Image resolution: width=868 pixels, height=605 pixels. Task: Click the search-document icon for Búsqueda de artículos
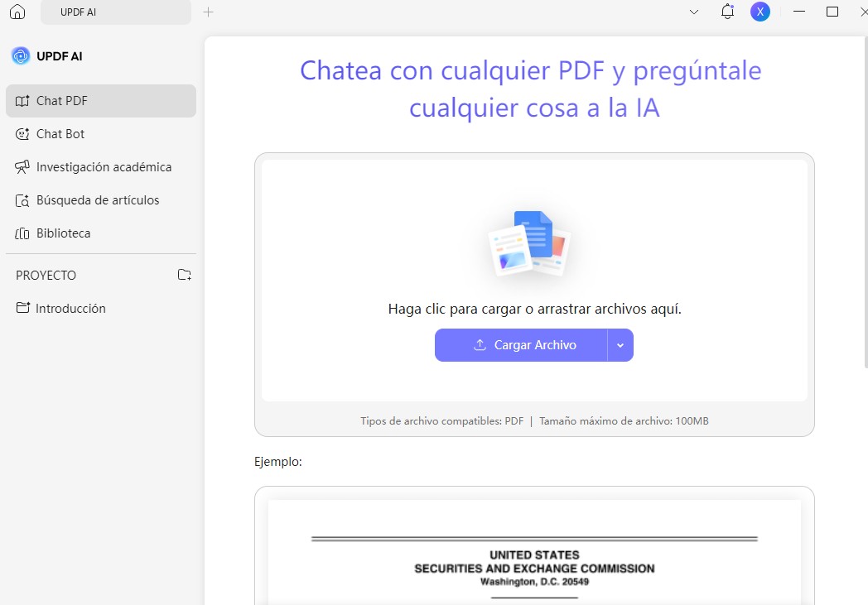[x=22, y=200]
